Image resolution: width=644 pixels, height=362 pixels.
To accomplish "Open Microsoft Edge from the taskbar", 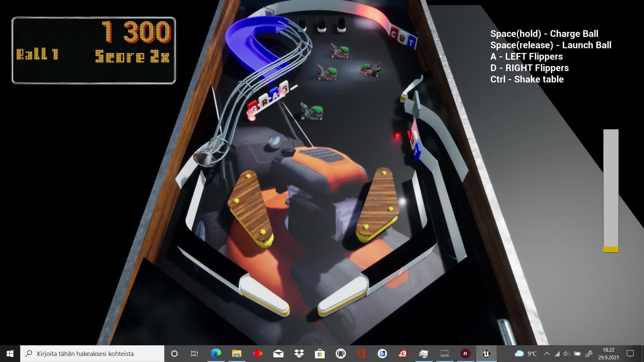I will coord(216,354).
